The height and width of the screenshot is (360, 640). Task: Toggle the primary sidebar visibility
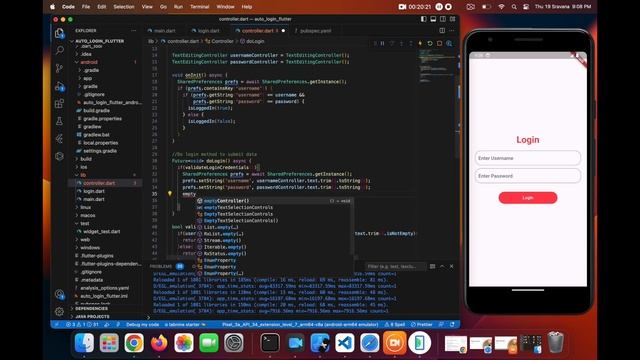coord(424,19)
